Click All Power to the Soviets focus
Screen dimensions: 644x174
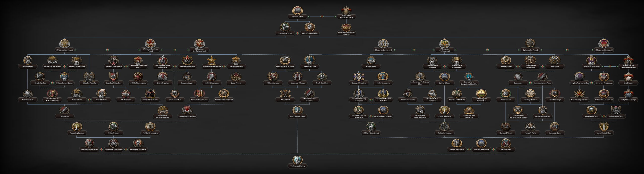coord(212,62)
